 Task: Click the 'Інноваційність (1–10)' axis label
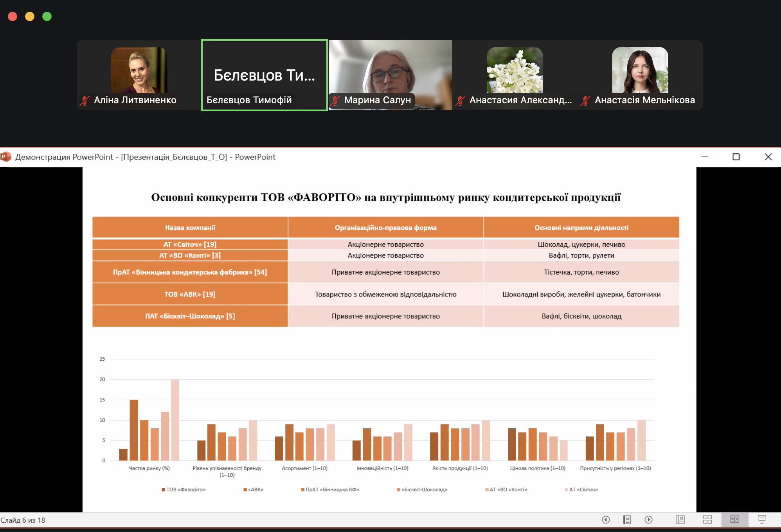point(382,468)
